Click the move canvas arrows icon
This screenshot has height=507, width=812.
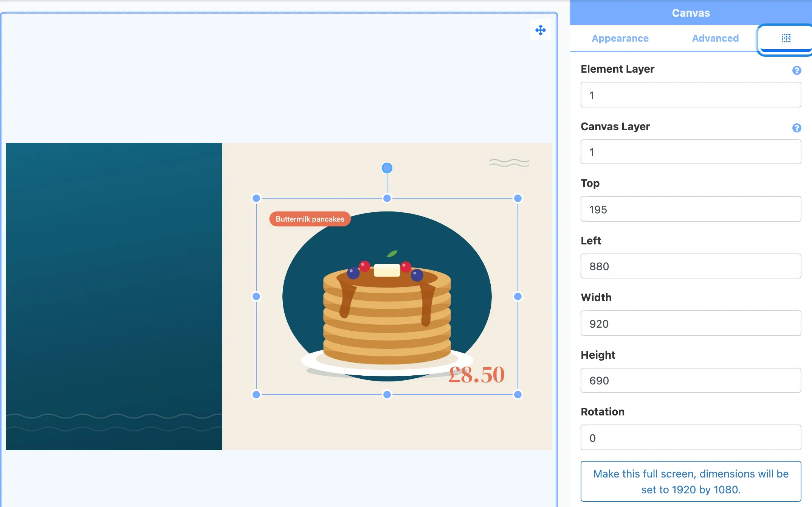tap(540, 30)
